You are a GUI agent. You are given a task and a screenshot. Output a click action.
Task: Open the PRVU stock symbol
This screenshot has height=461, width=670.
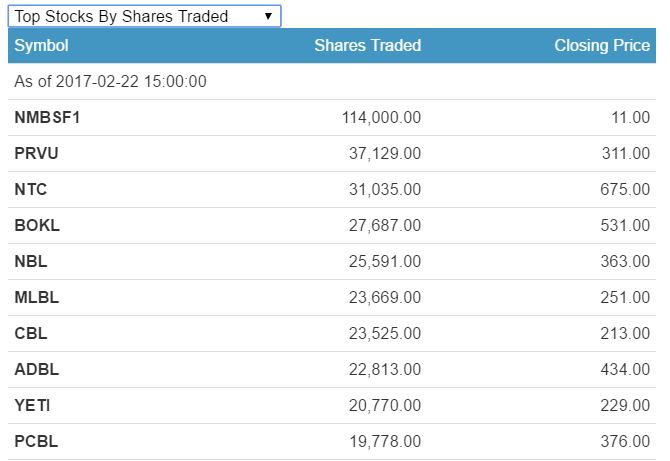pos(37,154)
